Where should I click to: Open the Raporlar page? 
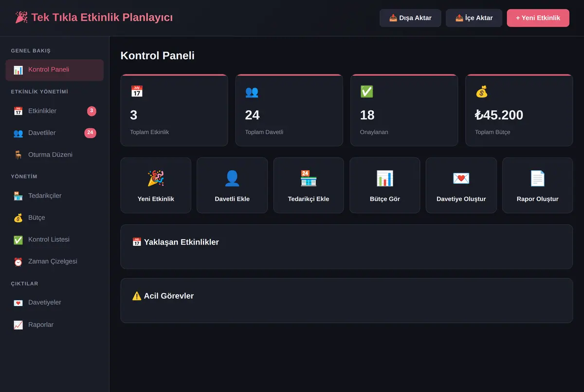pos(55,325)
